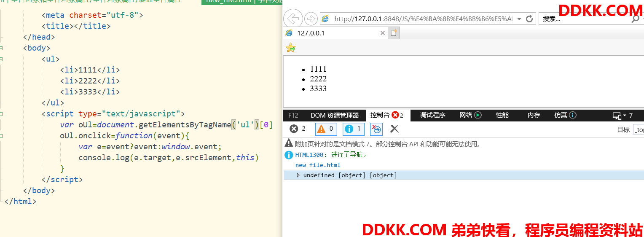Image resolution: width=644 pixels, height=237 pixels.
Task: Open the address bar URL dropdown arrow
Action: [x=519, y=19]
